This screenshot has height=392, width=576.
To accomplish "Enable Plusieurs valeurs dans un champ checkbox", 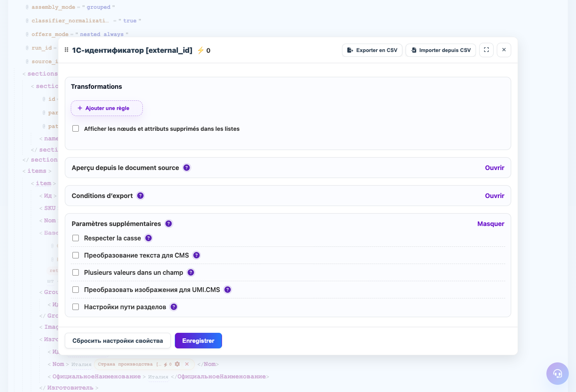I will (76, 272).
